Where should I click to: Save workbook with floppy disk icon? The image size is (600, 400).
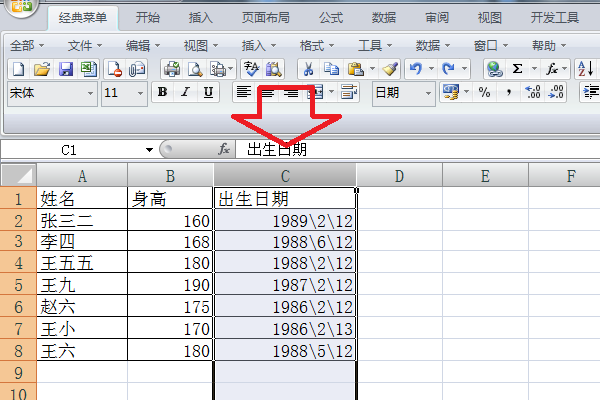(65, 69)
